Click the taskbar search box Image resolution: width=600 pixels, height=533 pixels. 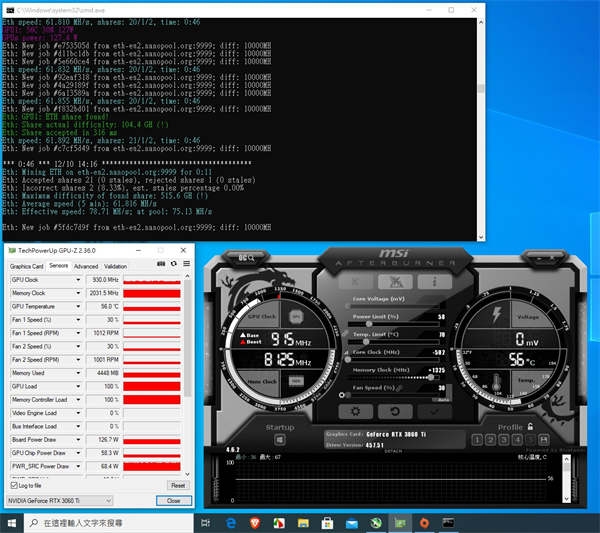pos(109,523)
